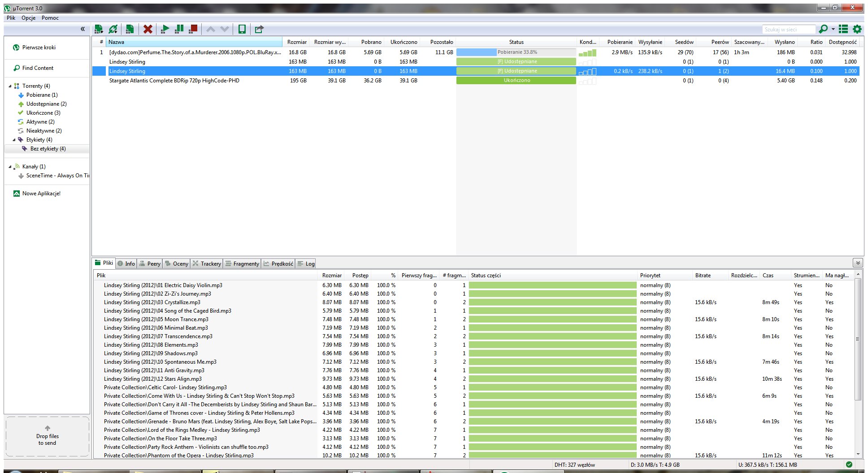
Task: Click the green 'Ukończono' status bar
Action: 516,81
